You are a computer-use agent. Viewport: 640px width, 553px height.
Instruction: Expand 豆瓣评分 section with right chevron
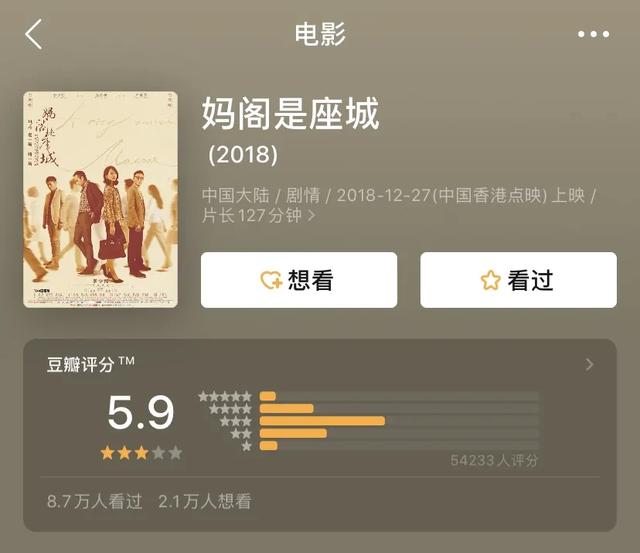coord(589,364)
